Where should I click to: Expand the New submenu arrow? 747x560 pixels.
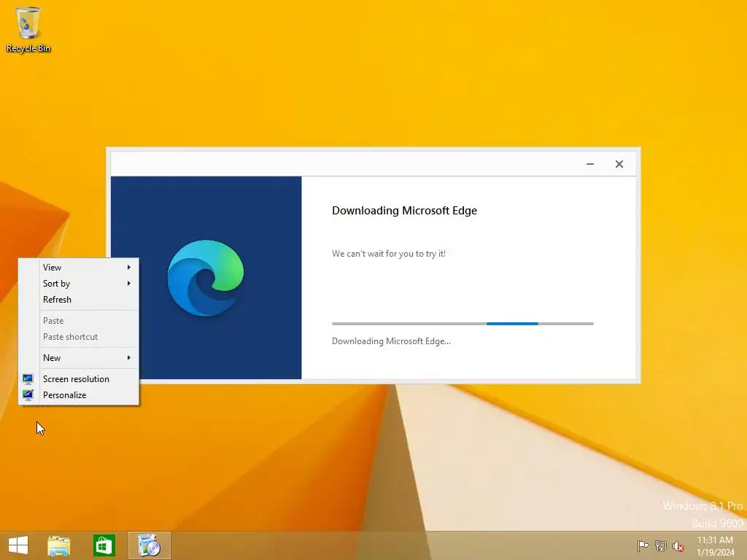(128, 357)
